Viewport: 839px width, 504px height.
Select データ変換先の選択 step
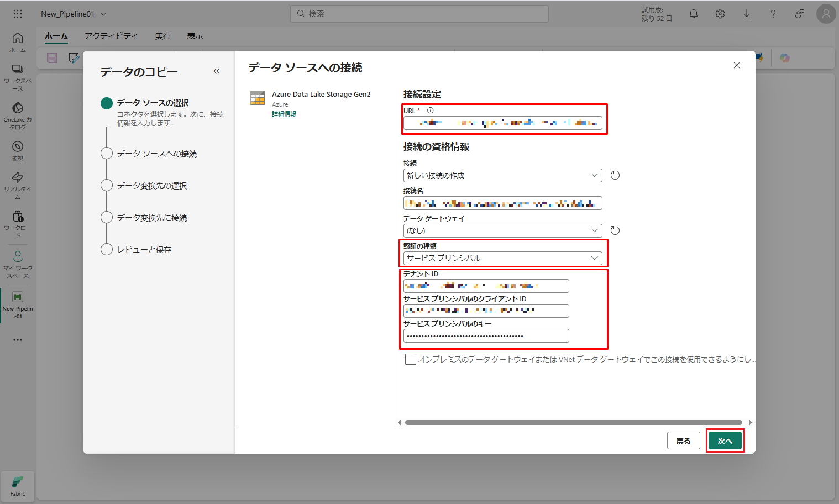(x=152, y=186)
